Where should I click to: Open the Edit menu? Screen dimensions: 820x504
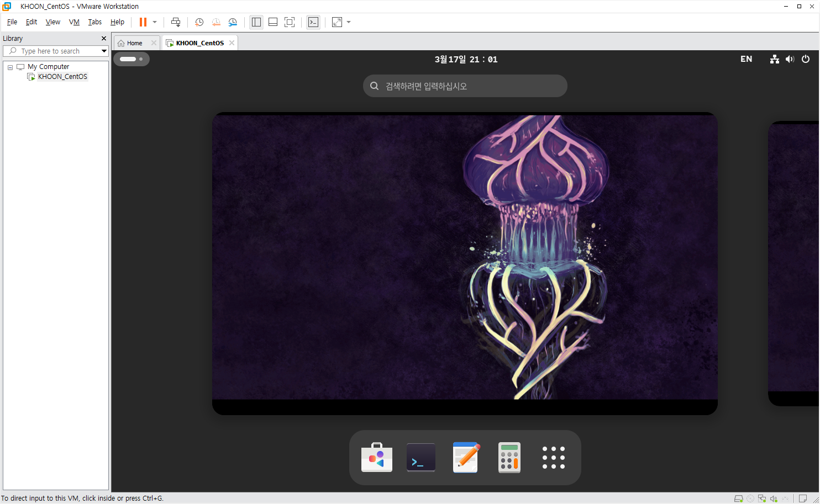[x=31, y=22]
